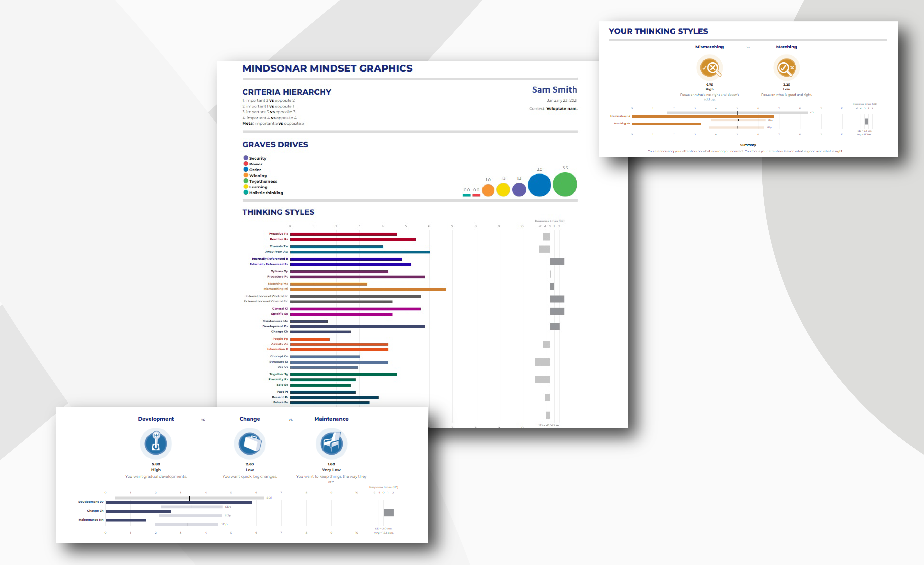Click the large blue 3.0 bubble
The image size is (924, 565).
click(539, 185)
